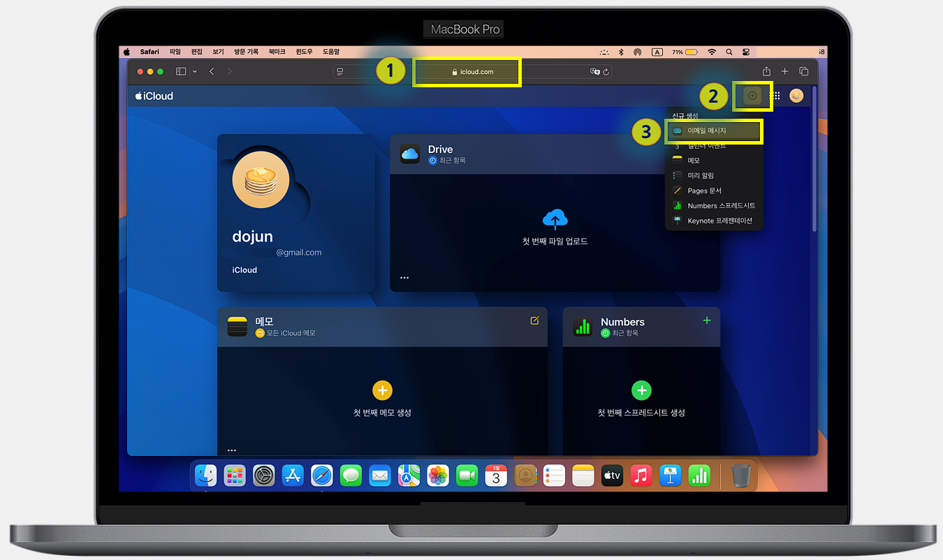Open the 메모 tile more options ellipsis
Viewport: 943px width, 560px height.
tap(232, 450)
